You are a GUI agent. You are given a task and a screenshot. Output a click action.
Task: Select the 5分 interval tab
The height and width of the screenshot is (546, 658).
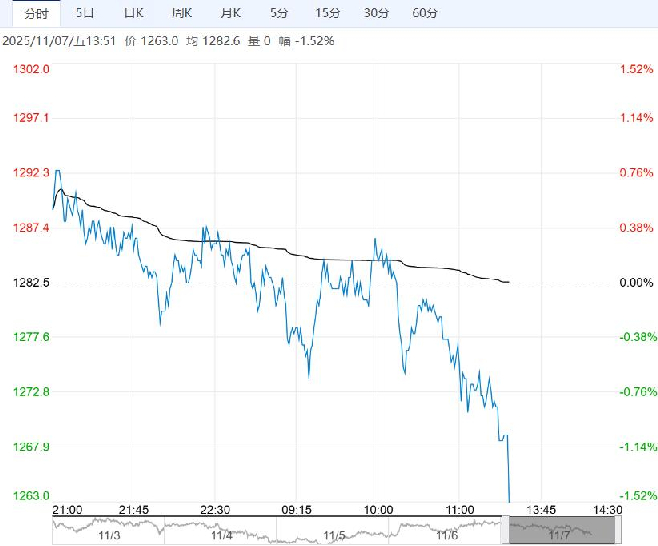click(280, 13)
